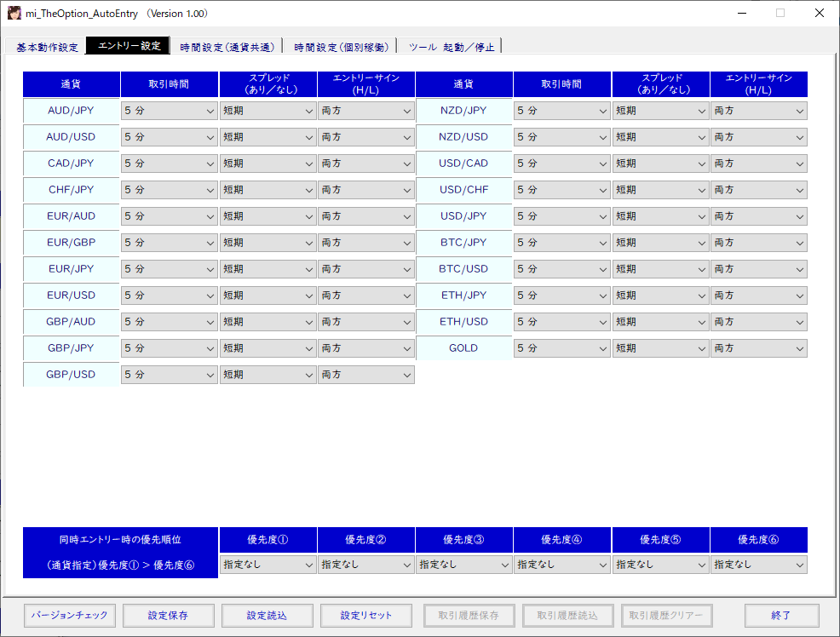Click the 設定読込 button
The image size is (840, 637).
click(267, 615)
